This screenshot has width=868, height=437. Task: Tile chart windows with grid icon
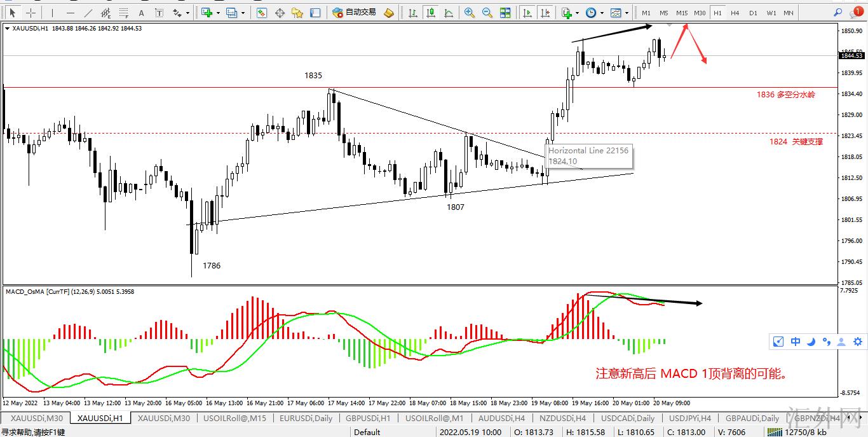[505, 13]
